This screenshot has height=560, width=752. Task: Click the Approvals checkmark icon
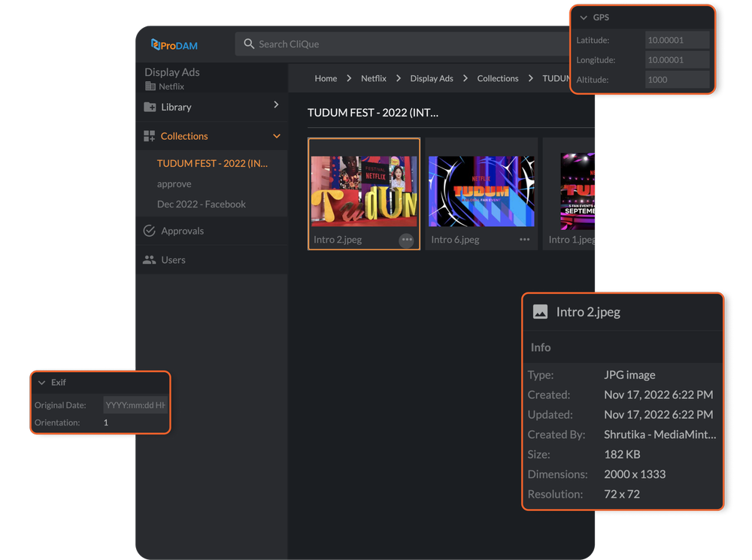pyautogui.click(x=149, y=231)
